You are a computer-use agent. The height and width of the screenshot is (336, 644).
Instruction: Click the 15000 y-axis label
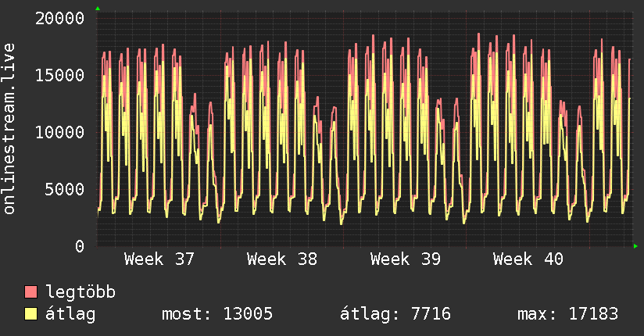[59, 75]
